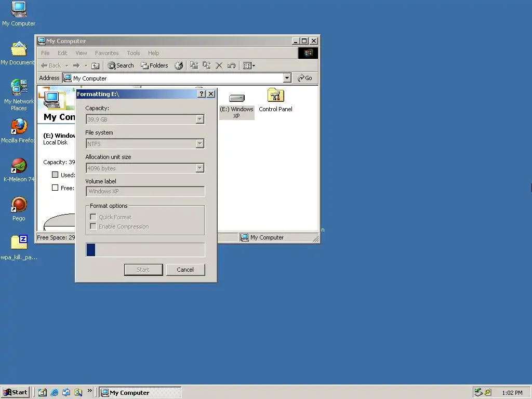Expand hidden quick launch items chevron
The image size is (532, 399).
tap(89, 391)
